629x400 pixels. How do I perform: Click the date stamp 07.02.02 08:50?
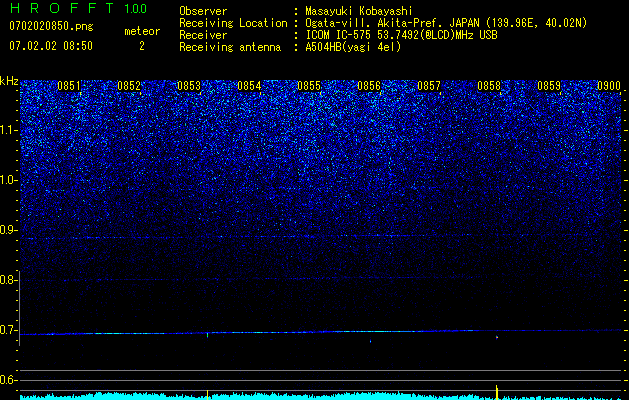51,46
